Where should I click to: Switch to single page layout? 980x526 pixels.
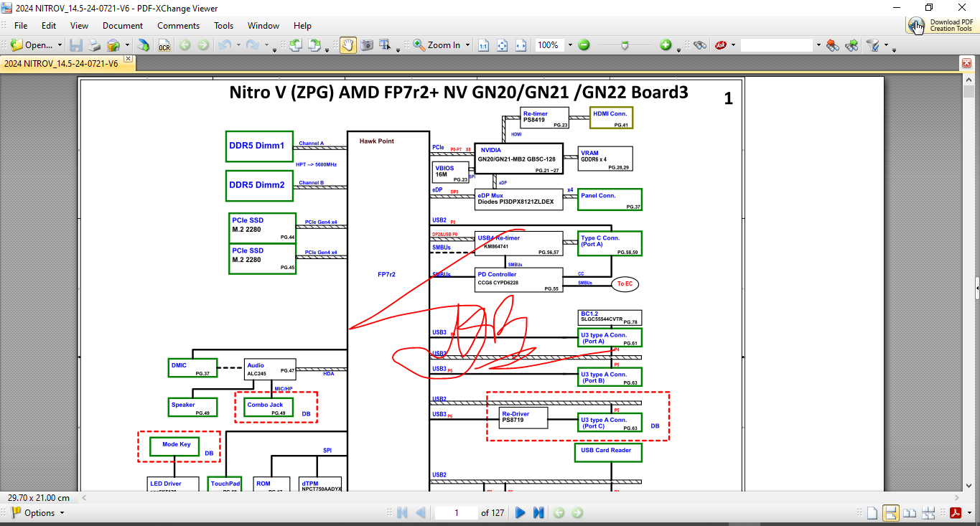[x=872, y=512]
